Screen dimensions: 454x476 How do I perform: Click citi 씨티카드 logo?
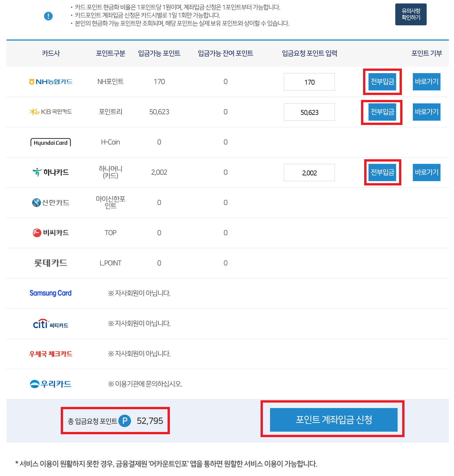[x=51, y=324]
